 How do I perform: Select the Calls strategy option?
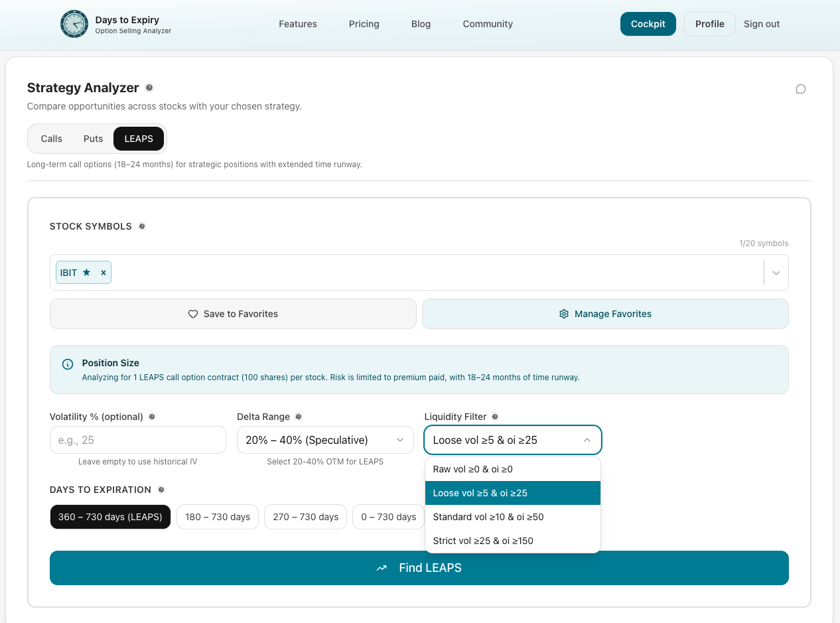point(50,139)
